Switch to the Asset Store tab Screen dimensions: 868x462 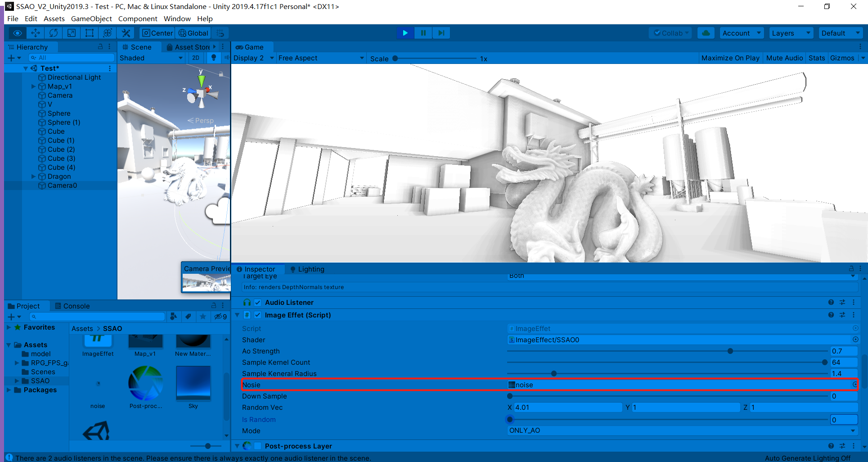189,47
